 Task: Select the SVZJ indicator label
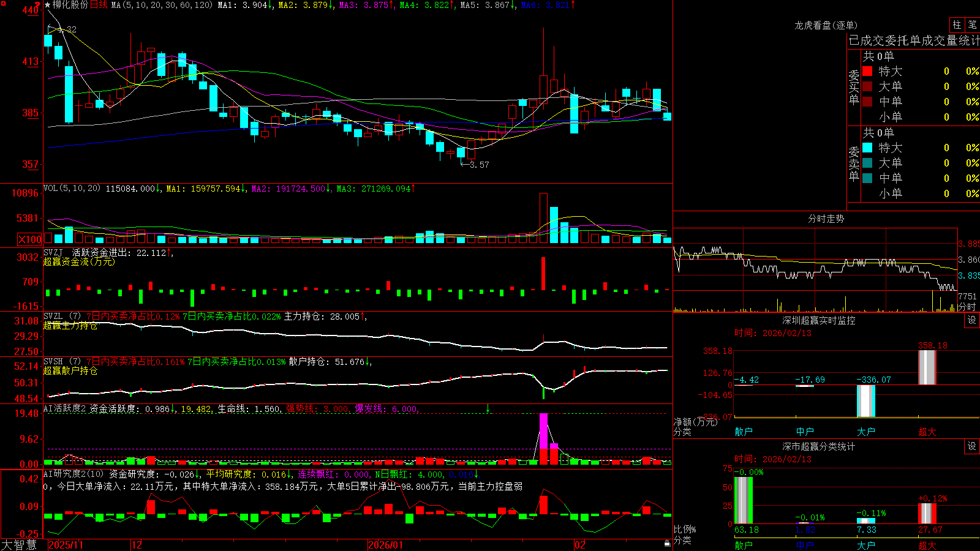point(53,253)
